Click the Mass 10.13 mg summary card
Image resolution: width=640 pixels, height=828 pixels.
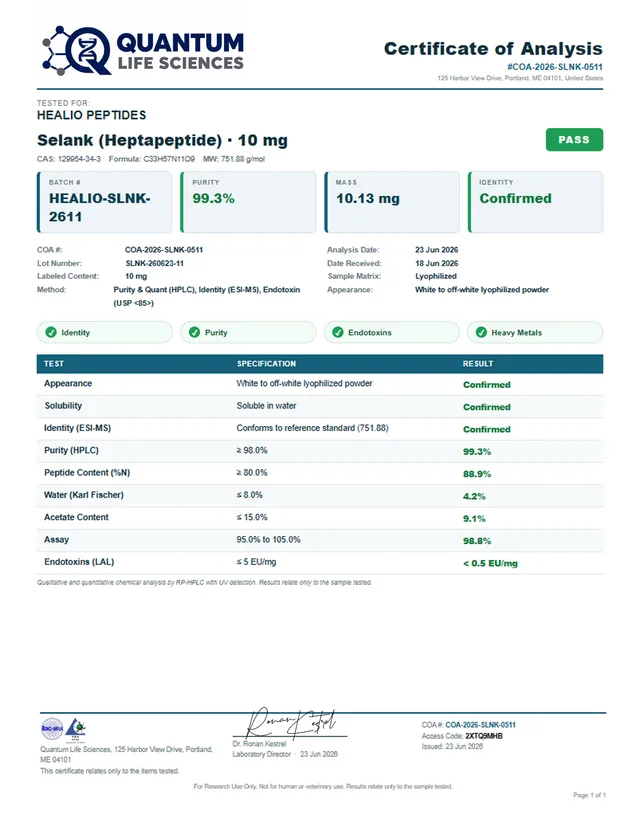[392, 202]
